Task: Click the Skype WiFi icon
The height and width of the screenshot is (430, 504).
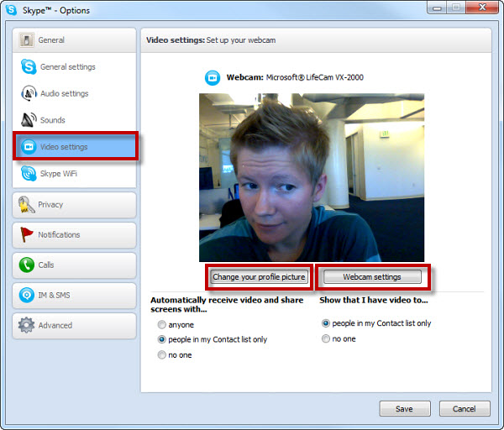Action: (x=29, y=175)
